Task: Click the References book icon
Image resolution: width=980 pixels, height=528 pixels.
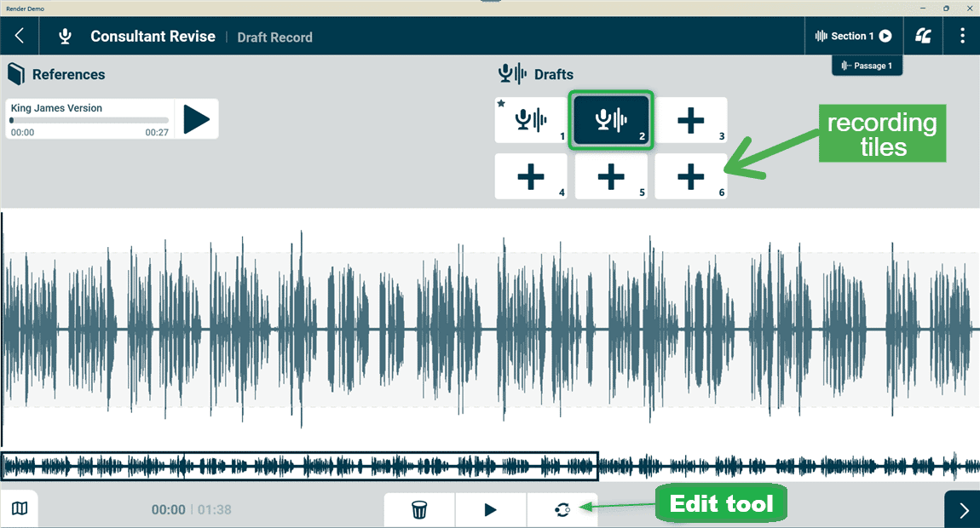Action: tap(16, 74)
